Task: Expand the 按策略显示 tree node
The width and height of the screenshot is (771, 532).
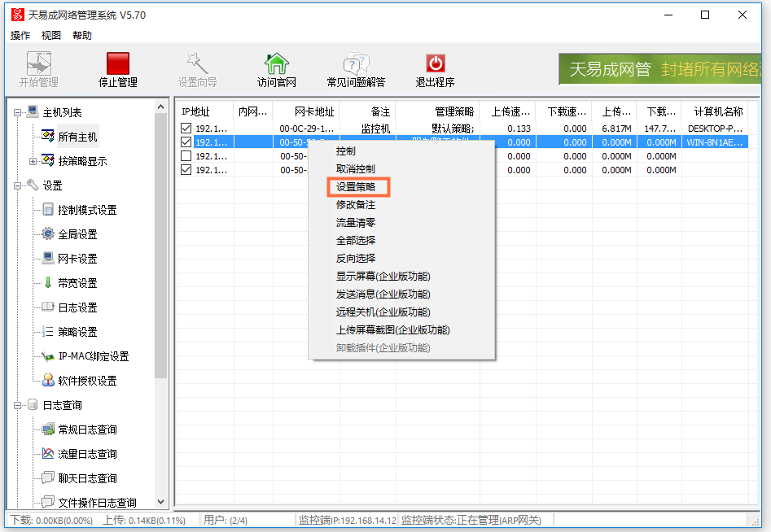Action: tap(33, 161)
